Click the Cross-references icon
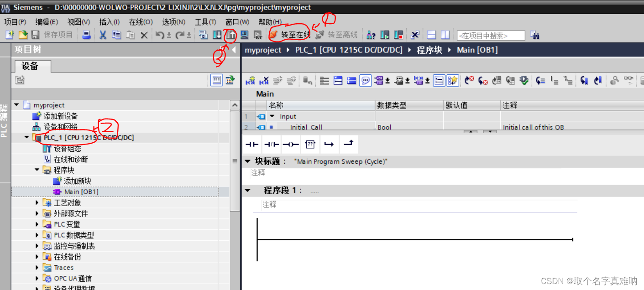Screen dimensions: 644x290 [415, 35]
